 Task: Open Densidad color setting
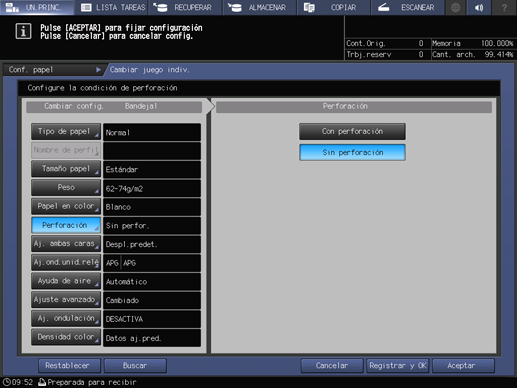click(66, 337)
